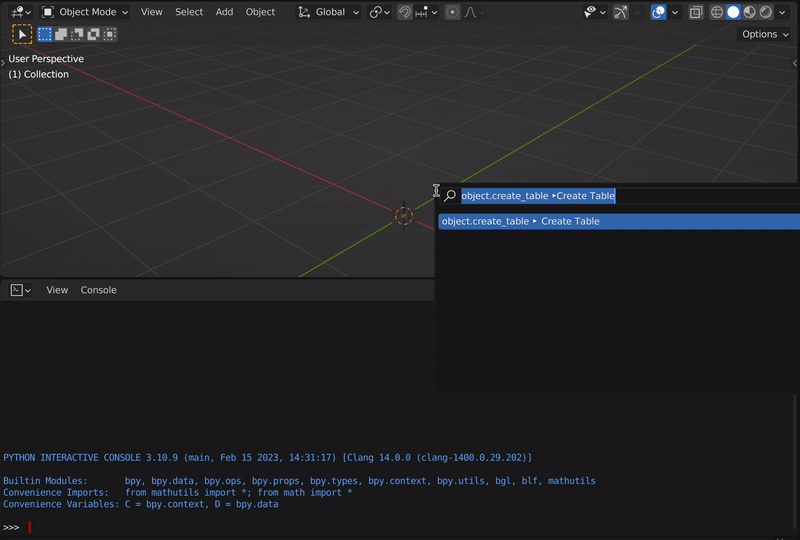Open the console editor type menu
The height and width of the screenshot is (540, 800).
click(x=20, y=290)
